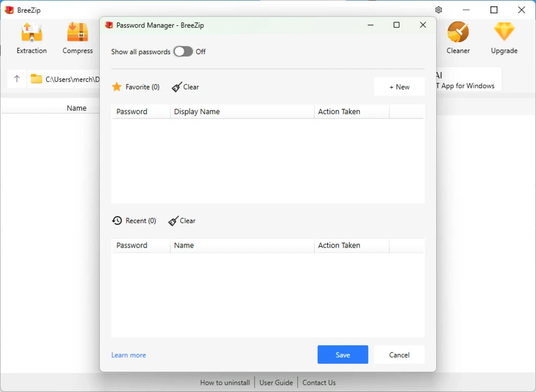536x392 pixels.
Task: Toggle Show all passwords switch
Action: point(183,51)
